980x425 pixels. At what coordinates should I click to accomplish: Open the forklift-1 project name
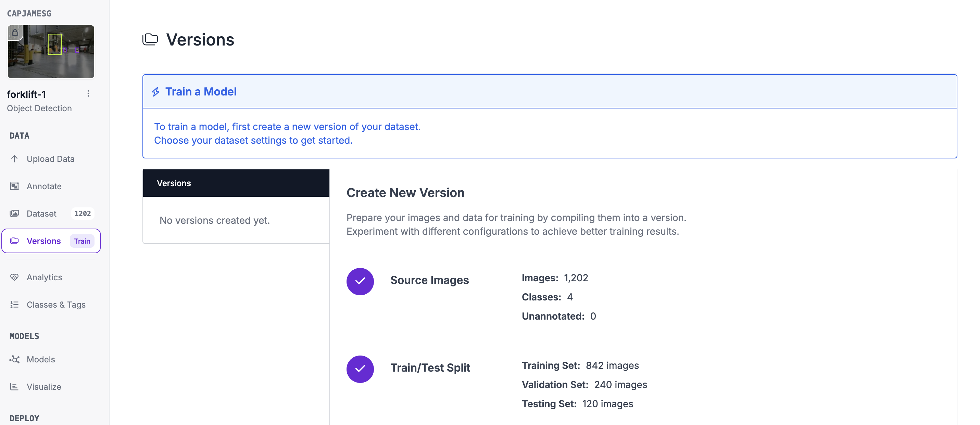point(27,94)
